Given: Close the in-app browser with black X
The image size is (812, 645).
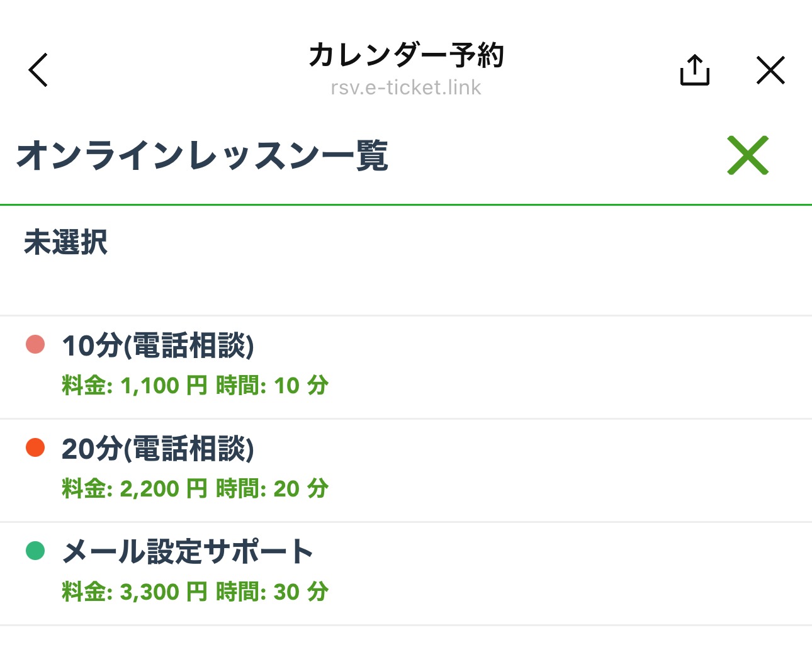Looking at the screenshot, I should 770,70.
